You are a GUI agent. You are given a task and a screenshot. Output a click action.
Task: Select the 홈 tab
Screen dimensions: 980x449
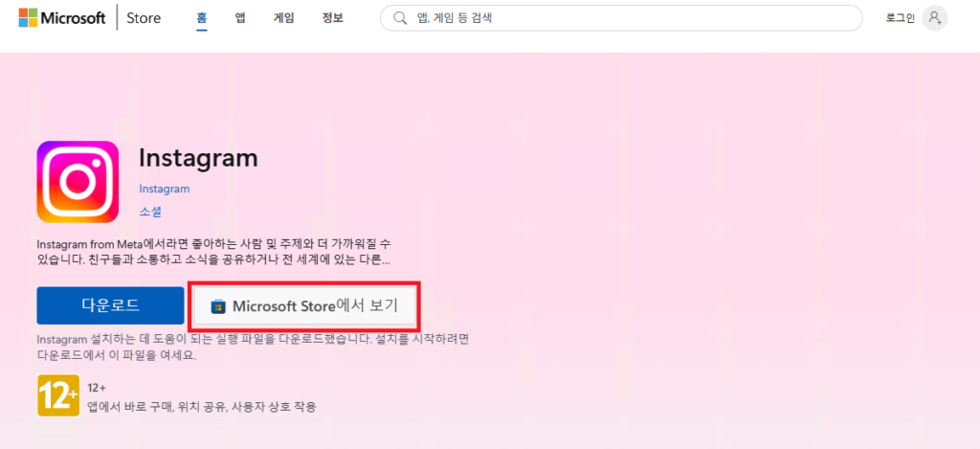pos(202,18)
